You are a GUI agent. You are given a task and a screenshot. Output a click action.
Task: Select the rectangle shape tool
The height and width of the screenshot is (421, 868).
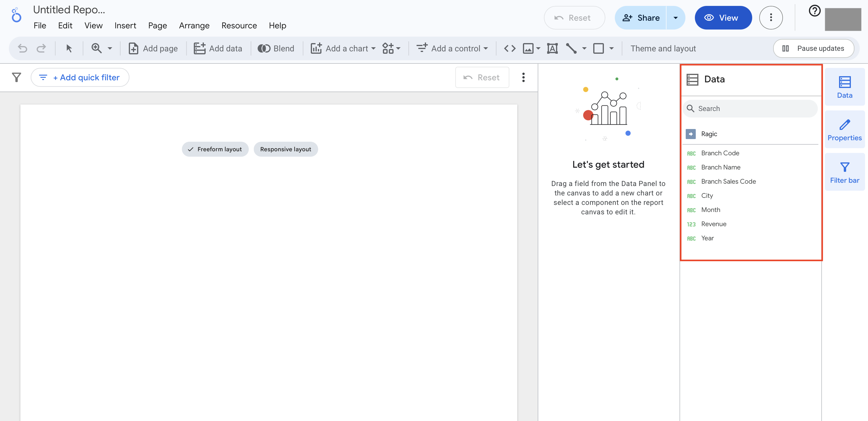(599, 48)
